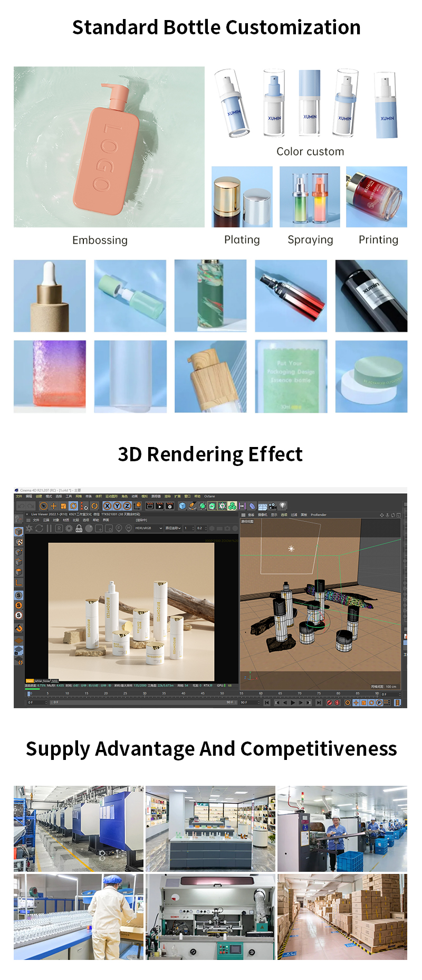
Task: Open the 文件 menu in main menu bar
Action: click(x=19, y=496)
